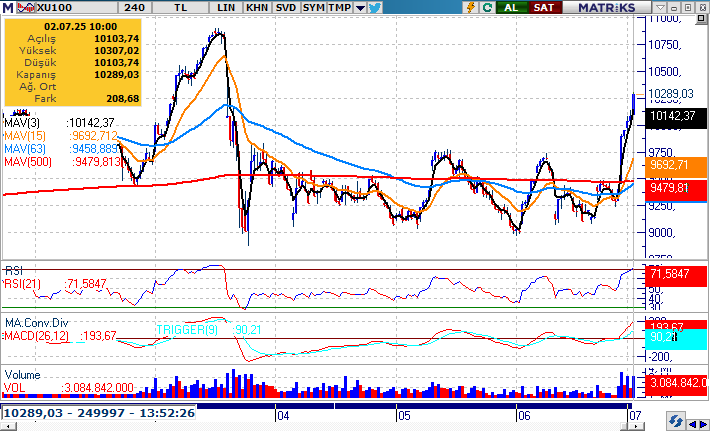This screenshot has width=710, height=431.
Task: Toggle the LIN linear scale button
Action: [x=226, y=7]
